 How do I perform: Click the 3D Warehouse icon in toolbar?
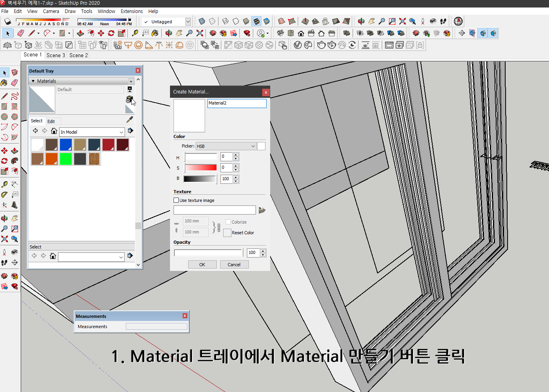click(x=213, y=33)
